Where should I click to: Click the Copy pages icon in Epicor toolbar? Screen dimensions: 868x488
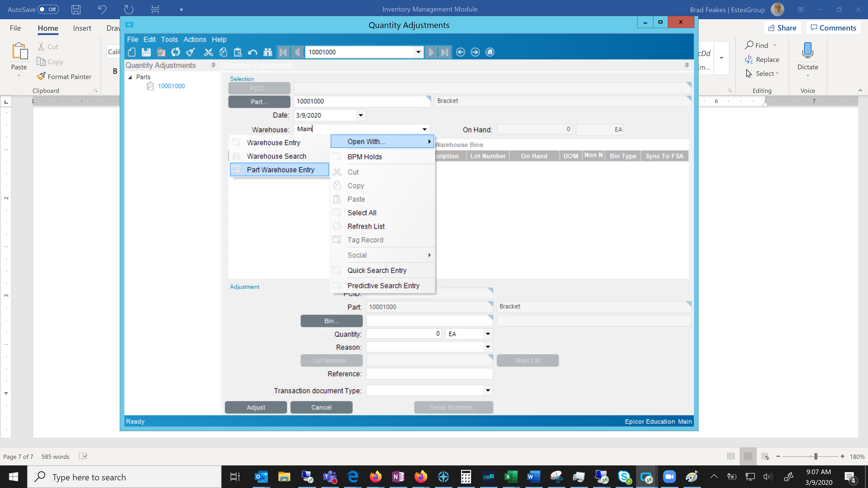pos(223,52)
